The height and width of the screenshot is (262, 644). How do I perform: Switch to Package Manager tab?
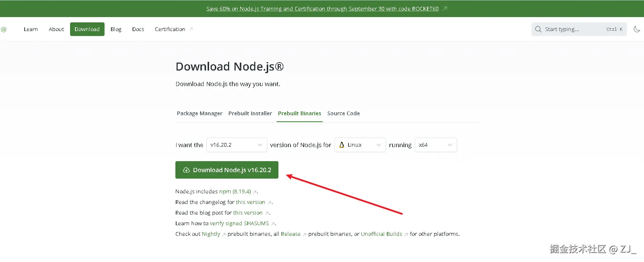coord(200,113)
